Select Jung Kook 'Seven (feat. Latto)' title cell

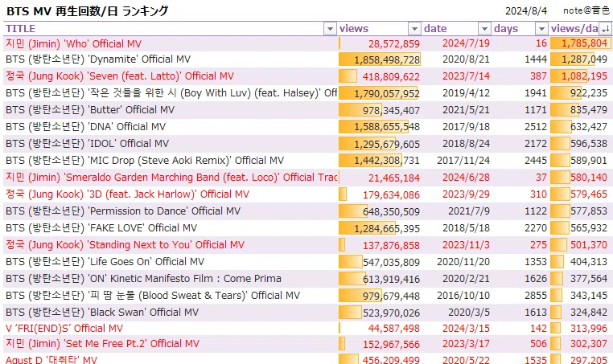[120, 76]
